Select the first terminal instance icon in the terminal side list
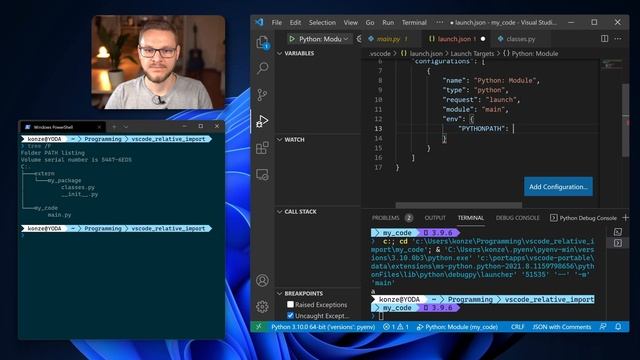 (x=618, y=232)
